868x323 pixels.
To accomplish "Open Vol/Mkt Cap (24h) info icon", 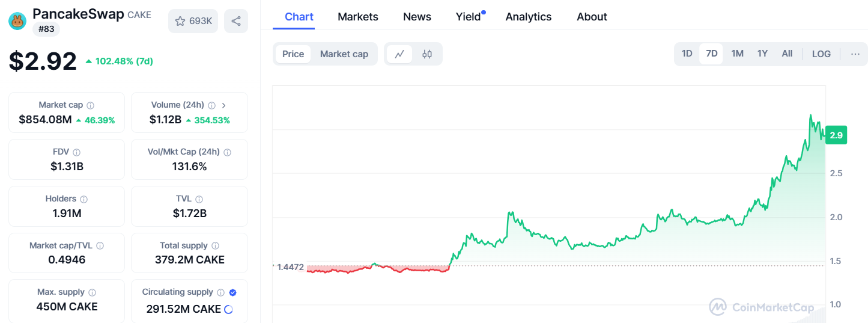I will point(227,152).
